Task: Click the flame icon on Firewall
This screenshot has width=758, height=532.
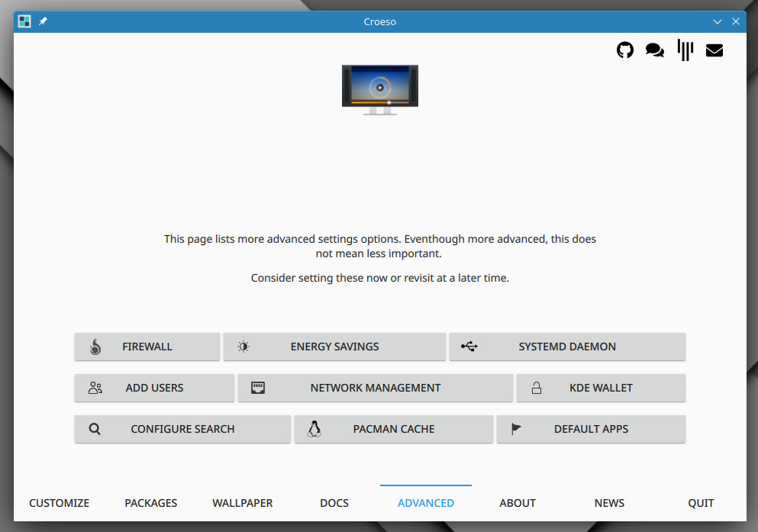Action: [x=95, y=347]
